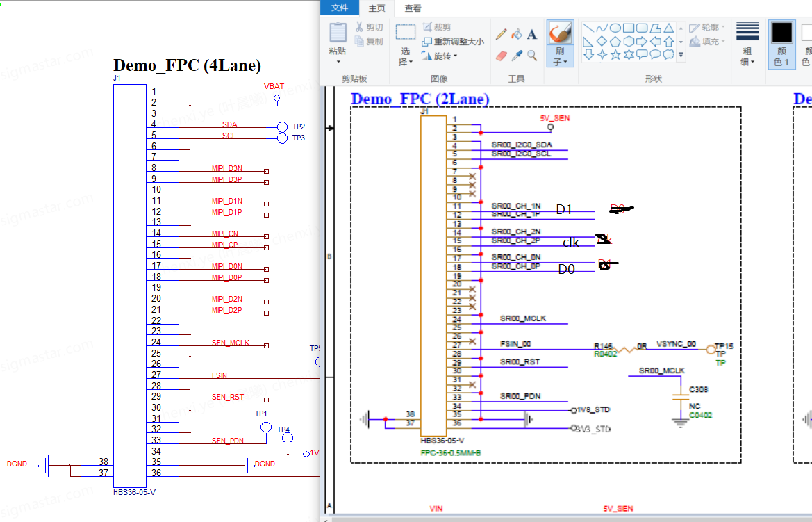Select the Color 1 black swatch
The height and width of the screenshot is (522, 812).
[781, 44]
